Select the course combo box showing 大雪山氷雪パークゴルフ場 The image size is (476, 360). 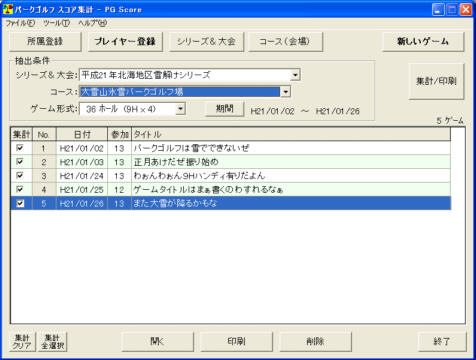click(x=185, y=92)
